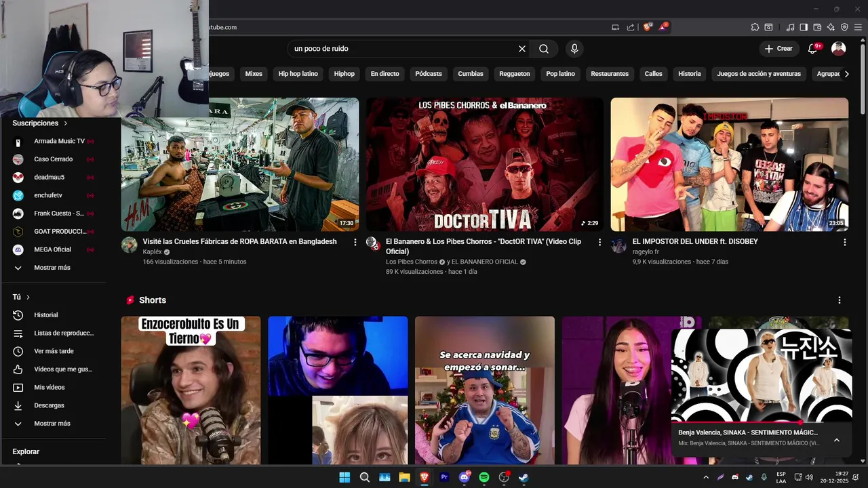Seek in the miniplayer progress bar
This screenshot has width=868, height=488.
coord(762,422)
